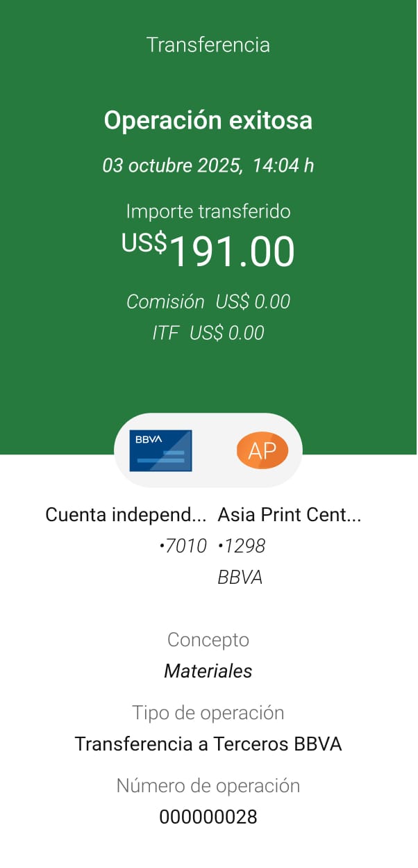Tap the Número de operación label

(x=208, y=785)
